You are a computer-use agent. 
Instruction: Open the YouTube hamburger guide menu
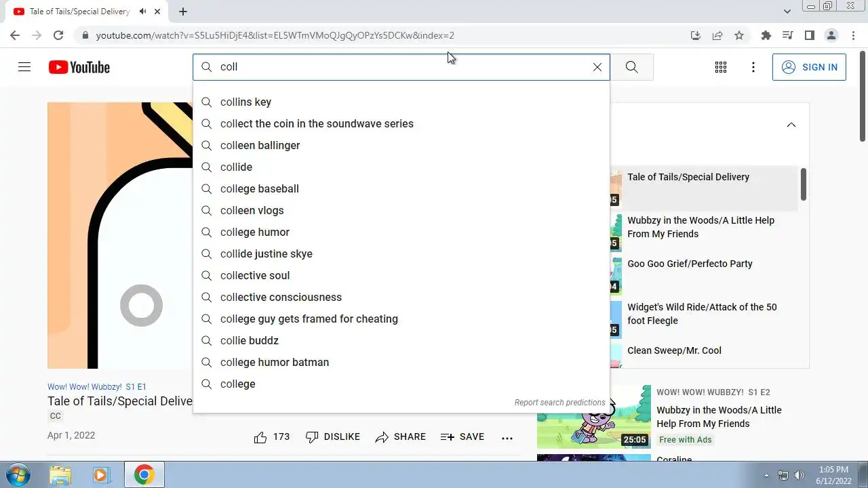click(x=24, y=67)
